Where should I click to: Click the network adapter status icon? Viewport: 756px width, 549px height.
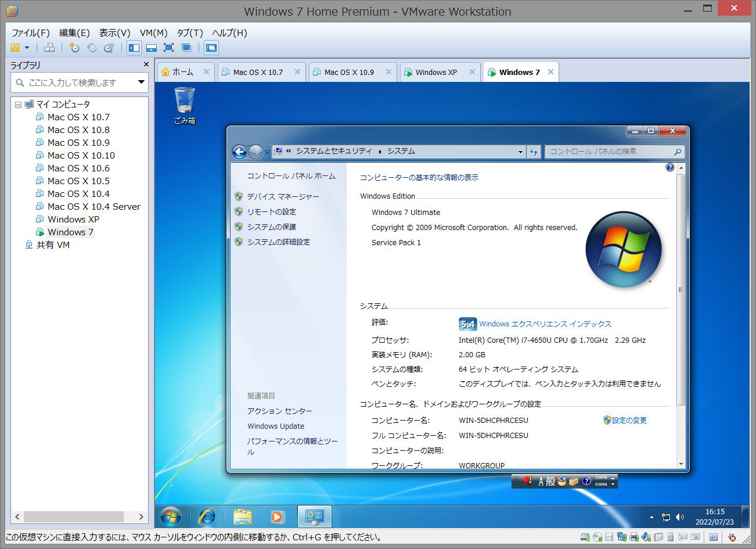coord(622,537)
